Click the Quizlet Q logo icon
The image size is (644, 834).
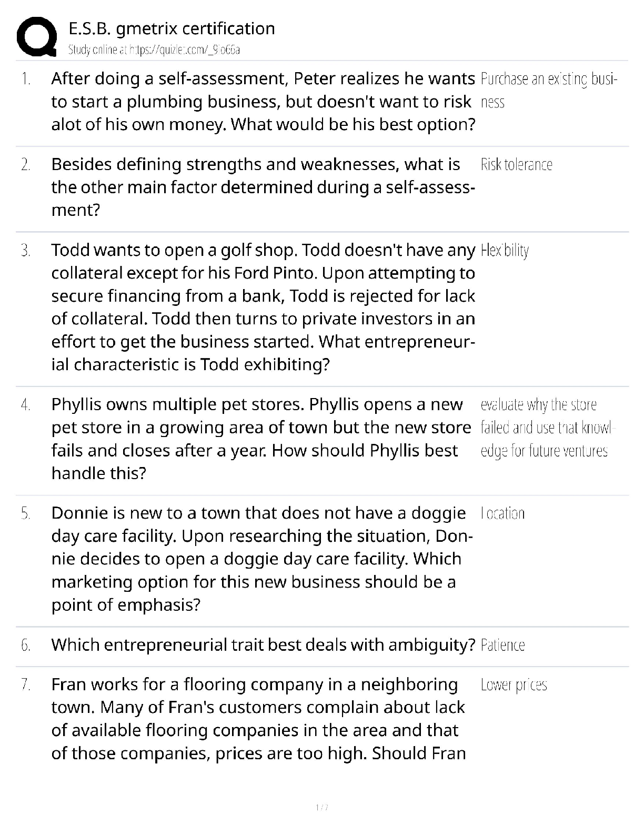(37, 37)
